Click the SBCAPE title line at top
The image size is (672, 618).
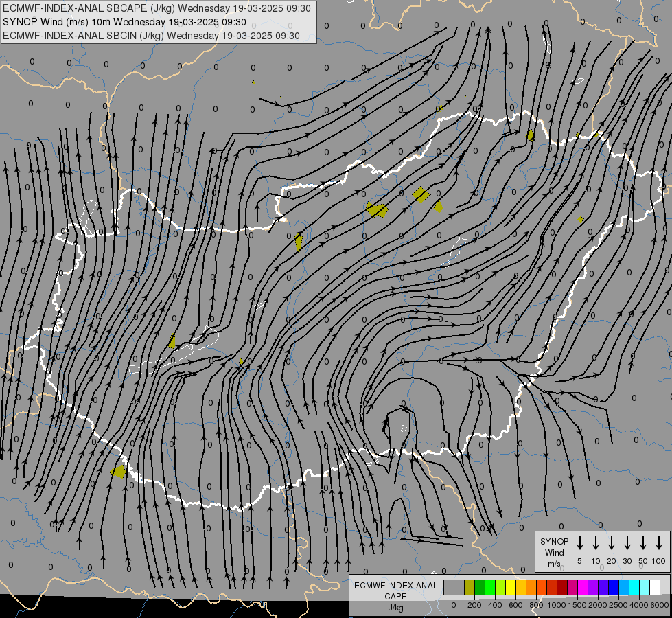[157, 8]
